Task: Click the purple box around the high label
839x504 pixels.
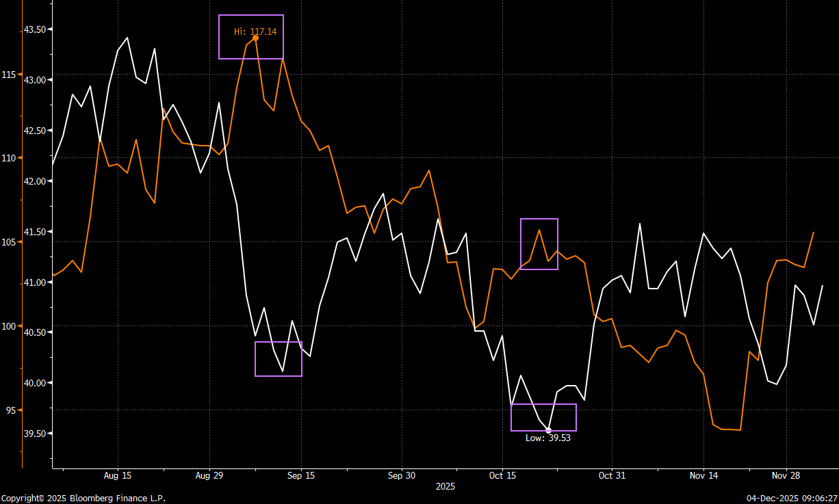Action: [x=251, y=37]
